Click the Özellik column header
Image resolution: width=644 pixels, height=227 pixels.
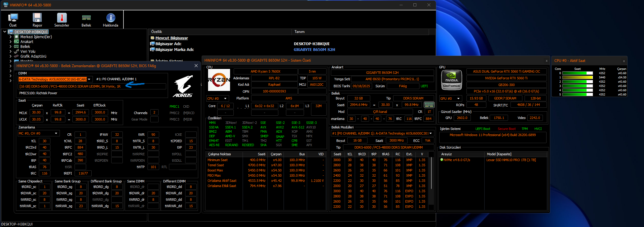[220, 32]
